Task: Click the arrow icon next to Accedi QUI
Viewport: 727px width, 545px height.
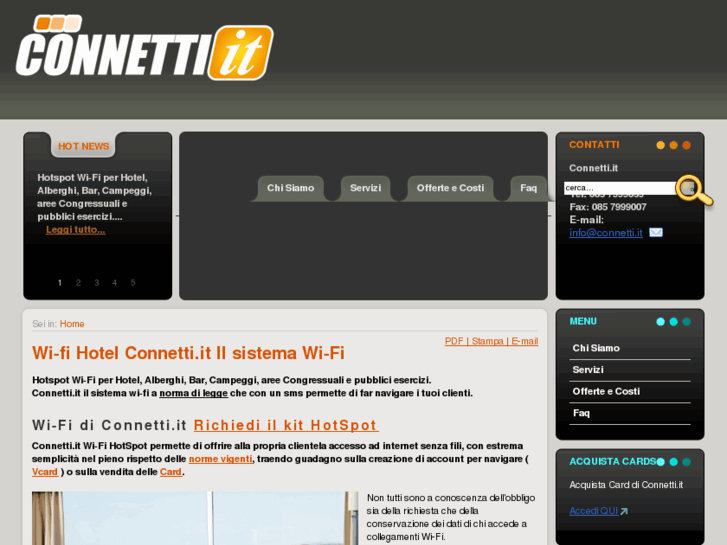Action: (x=624, y=511)
